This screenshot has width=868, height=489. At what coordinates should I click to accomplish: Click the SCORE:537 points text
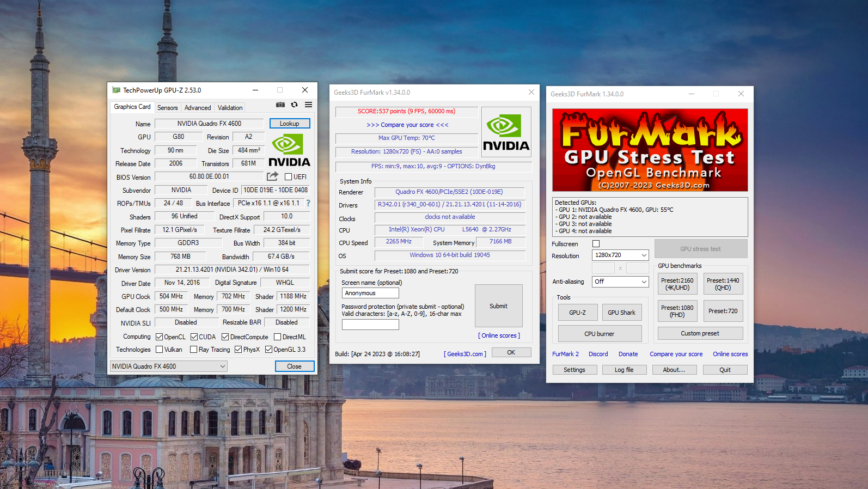[407, 111]
